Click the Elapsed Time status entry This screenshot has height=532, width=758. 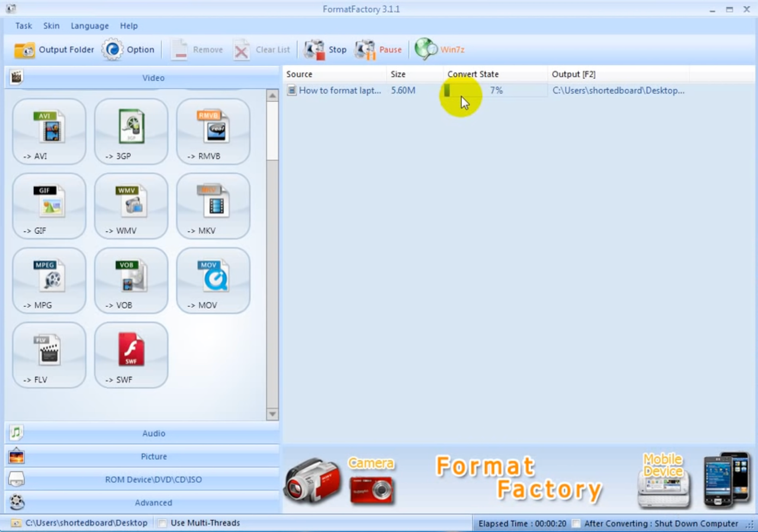(x=522, y=524)
